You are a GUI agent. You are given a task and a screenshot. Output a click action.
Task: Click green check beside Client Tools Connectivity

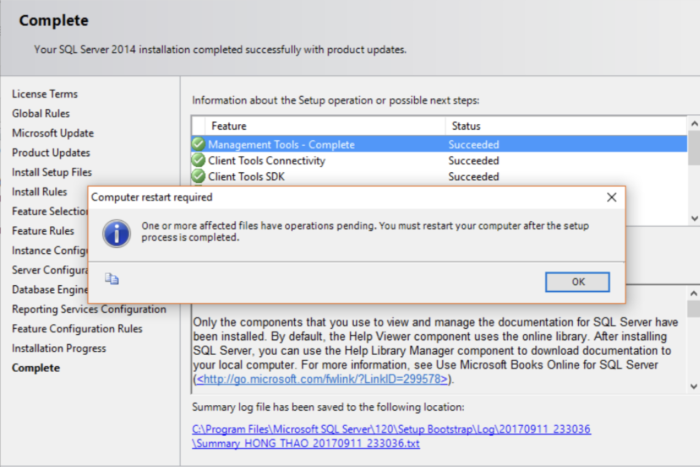tap(198, 160)
